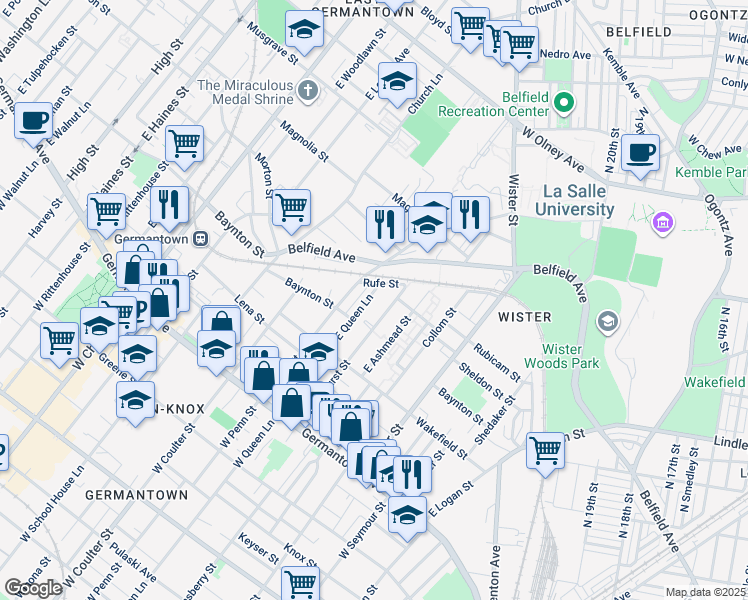This screenshot has width=748, height=600.
Task: Click the La Salle University museum purple pin
Action: pos(663,222)
